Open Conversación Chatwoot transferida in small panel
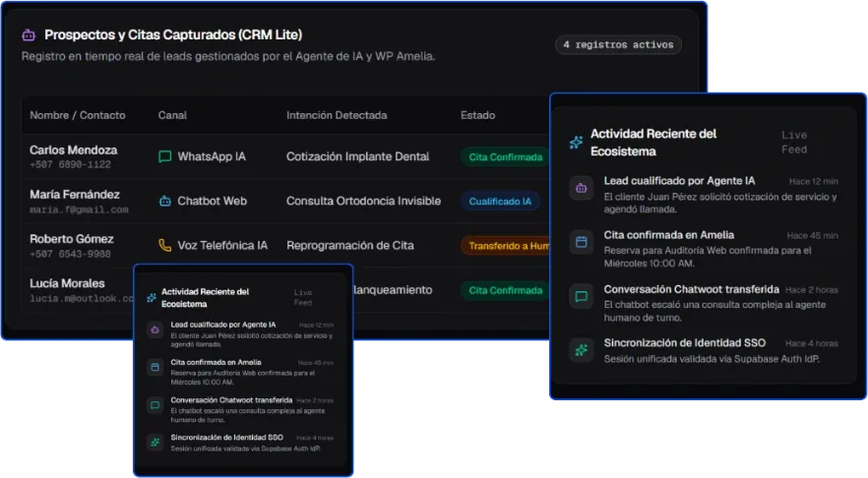The width and height of the screenshot is (868, 478). pyautogui.click(x=231, y=400)
